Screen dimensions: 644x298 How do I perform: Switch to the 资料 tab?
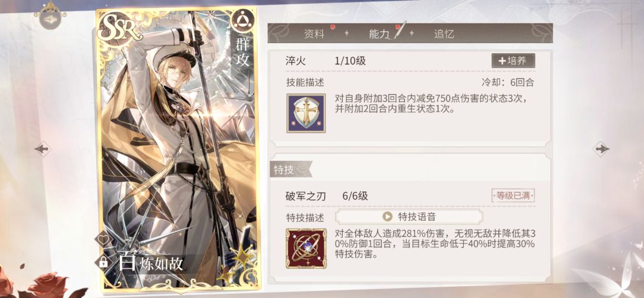pyautogui.click(x=314, y=34)
